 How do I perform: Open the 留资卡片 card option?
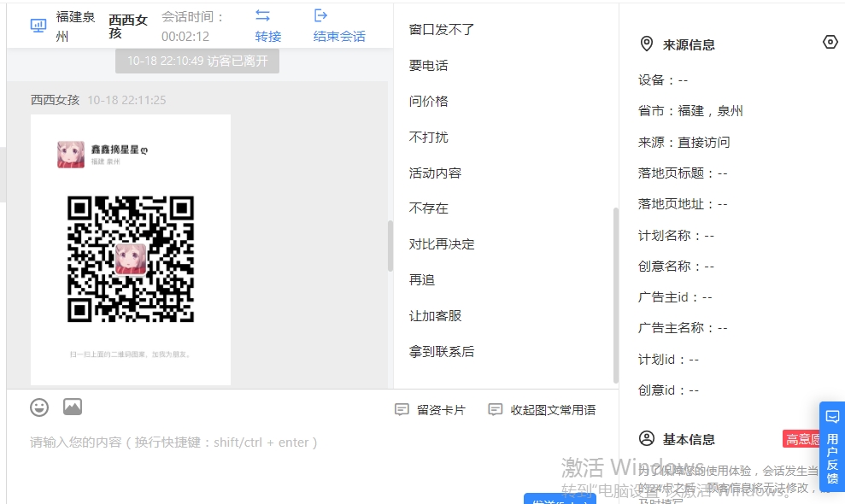[x=430, y=410]
